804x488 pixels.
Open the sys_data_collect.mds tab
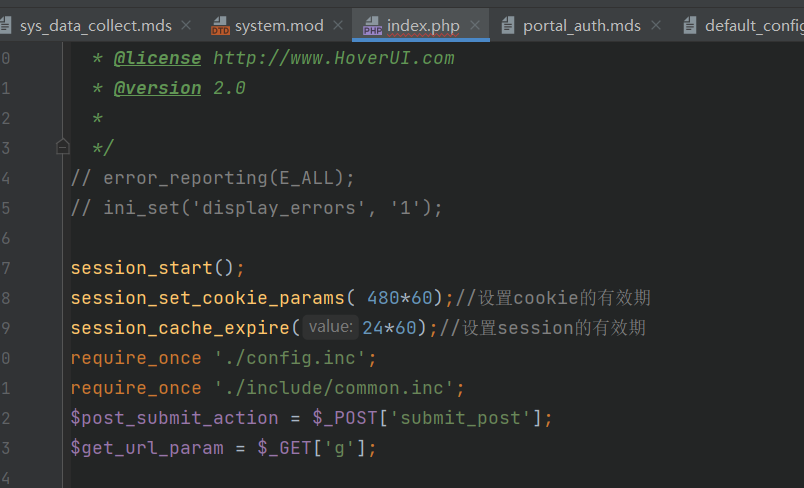tap(96, 26)
